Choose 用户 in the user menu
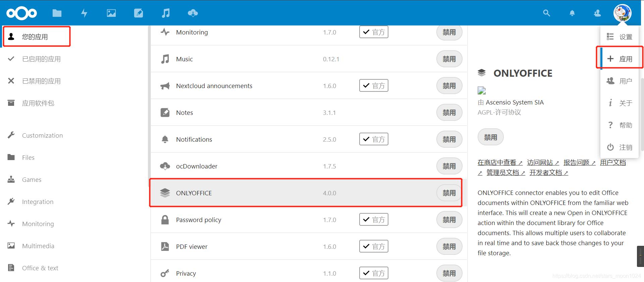Image resolution: width=644 pixels, height=282 pixels. coord(620,81)
